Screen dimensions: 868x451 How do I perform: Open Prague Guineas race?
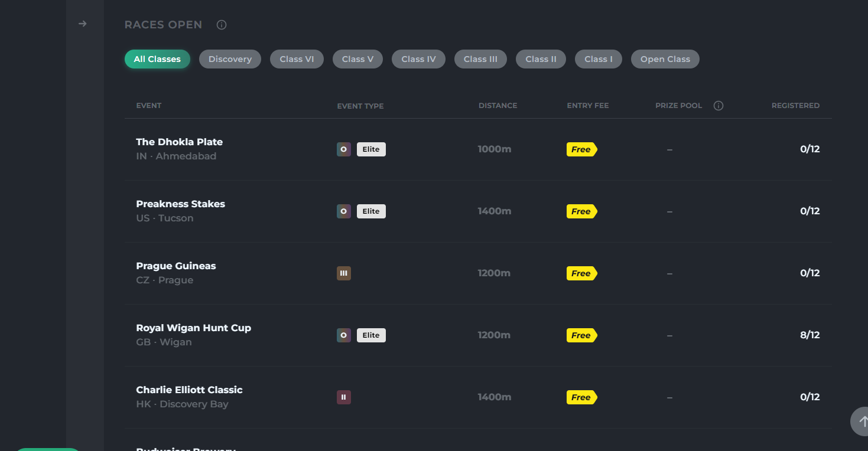tap(478, 273)
